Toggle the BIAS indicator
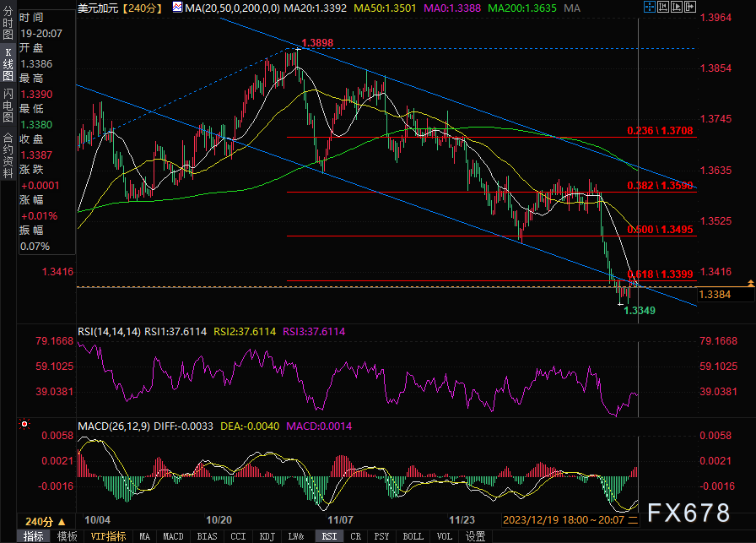 click(204, 536)
